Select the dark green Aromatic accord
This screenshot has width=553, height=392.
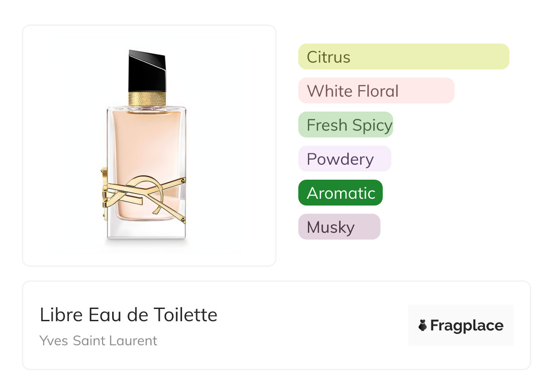pyautogui.click(x=341, y=193)
